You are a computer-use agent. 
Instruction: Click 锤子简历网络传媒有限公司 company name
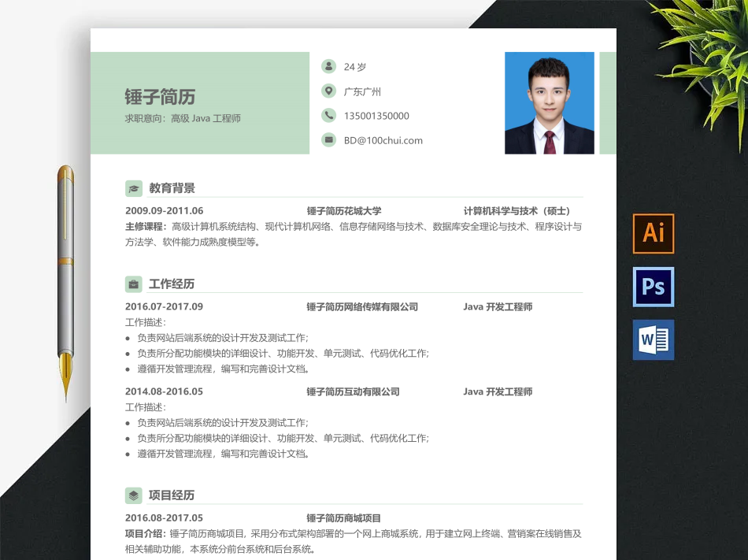coord(362,306)
